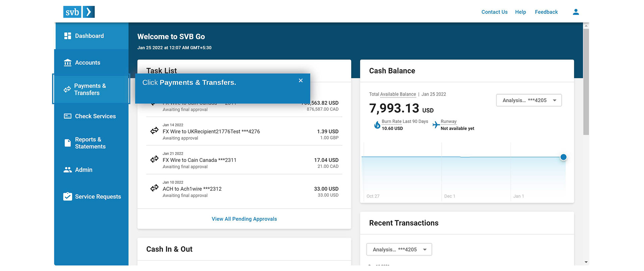The image size is (644, 271).
Task: Open Check Services in the sidebar
Action: point(92,116)
